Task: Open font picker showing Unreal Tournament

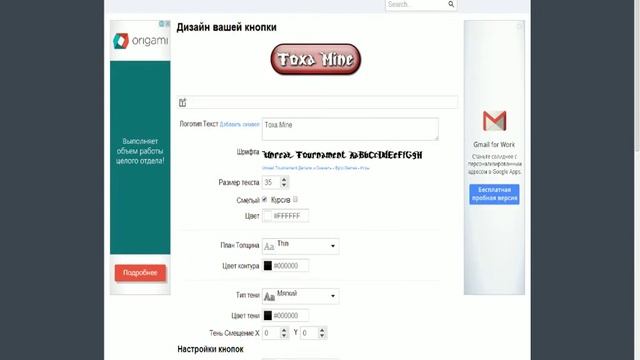Action: pos(342,155)
